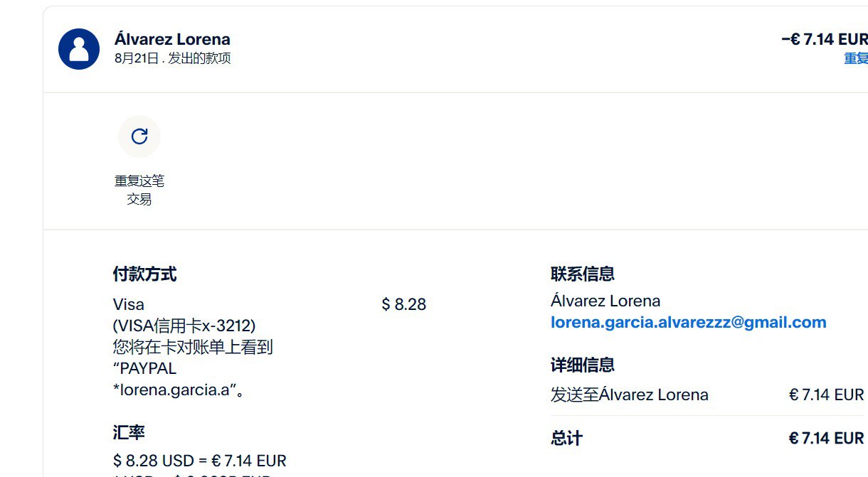The height and width of the screenshot is (477, 868).
Task: Click the $ 8.28 USD = € 7.14 EUR rate
Action: [x=199, y=461]
